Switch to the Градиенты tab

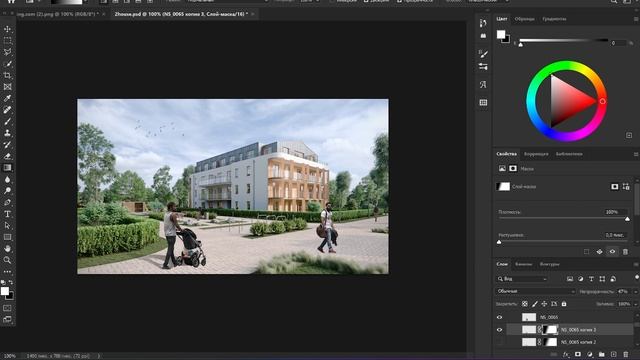pyautogui.click(x=554, y=19)
